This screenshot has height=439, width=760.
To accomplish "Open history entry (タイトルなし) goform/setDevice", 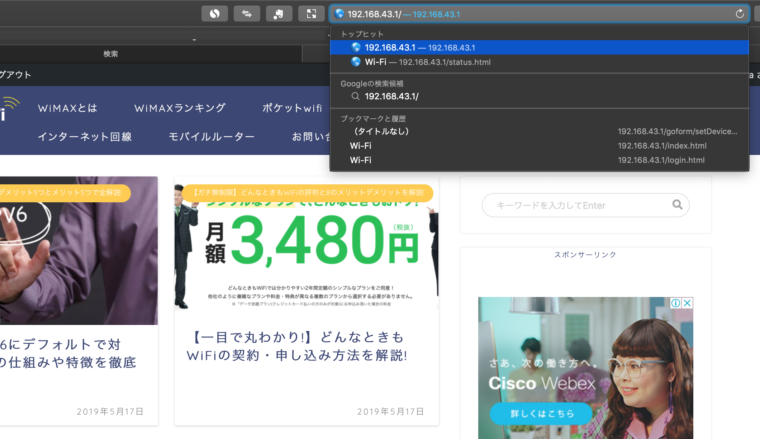I will click(x=539, y=131).
